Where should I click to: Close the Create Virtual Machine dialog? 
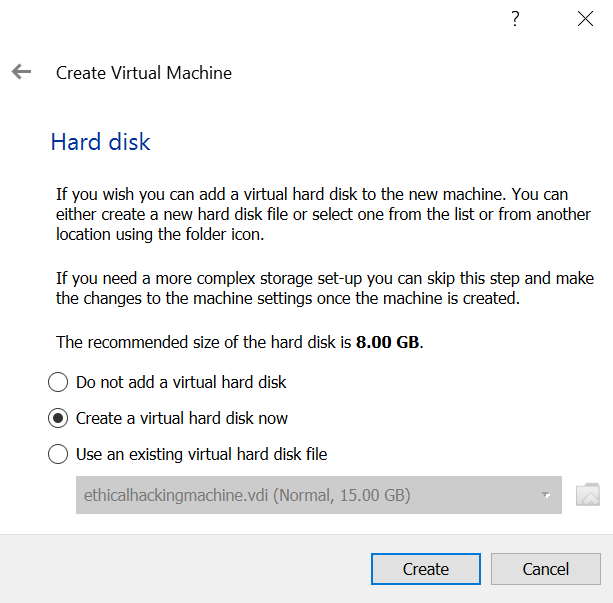point(585,19)
